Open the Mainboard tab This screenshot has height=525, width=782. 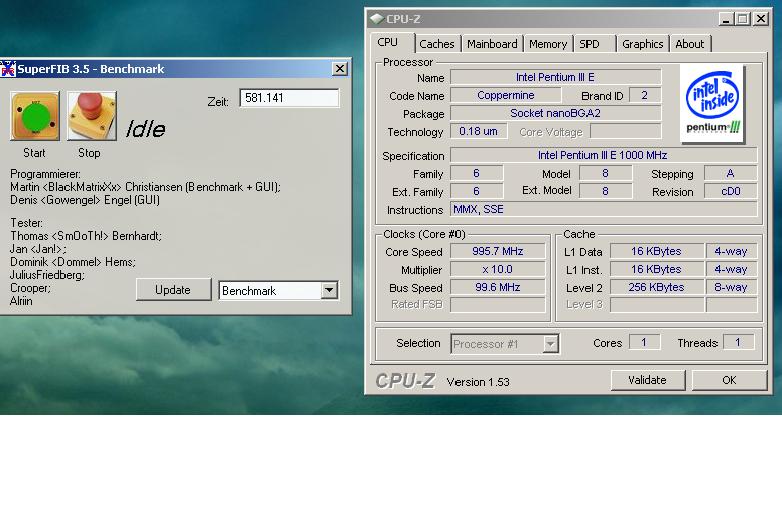pos(492,44)
